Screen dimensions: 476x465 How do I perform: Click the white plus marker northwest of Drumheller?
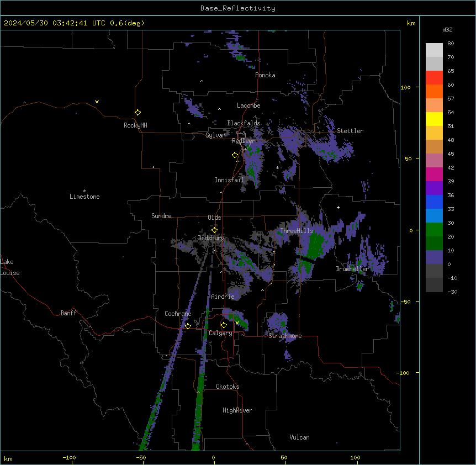(x=338, y=207)
